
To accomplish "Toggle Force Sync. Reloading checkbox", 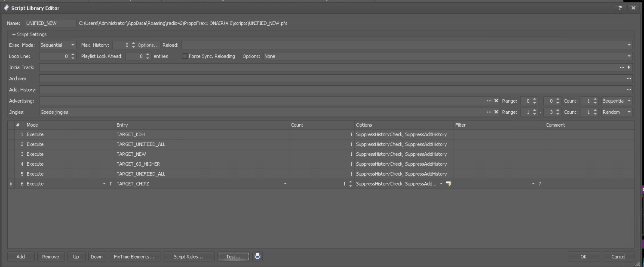I will point(184,56).
